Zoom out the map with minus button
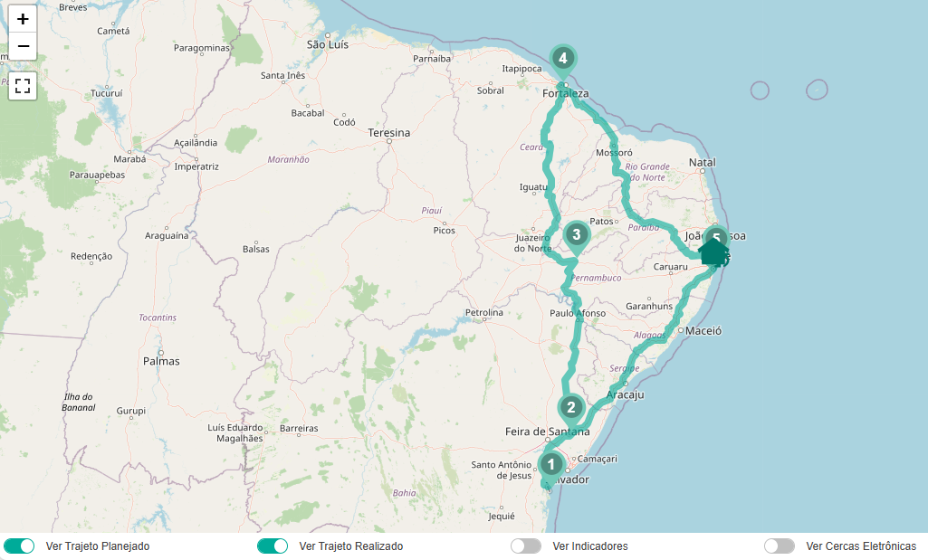928x560 pixels. click(x=23, y=46)
